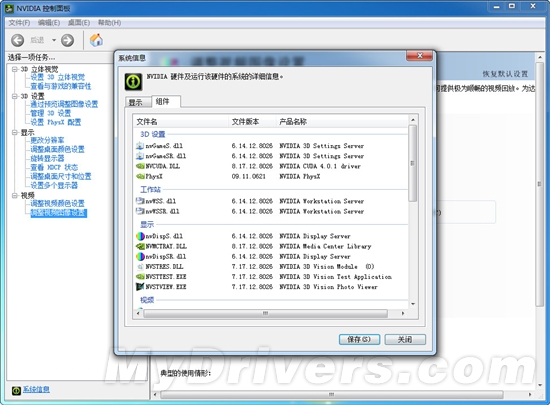Screen dimensions: 550x405
Task: Click the 关闭 button
Action: tap(405, 339)
